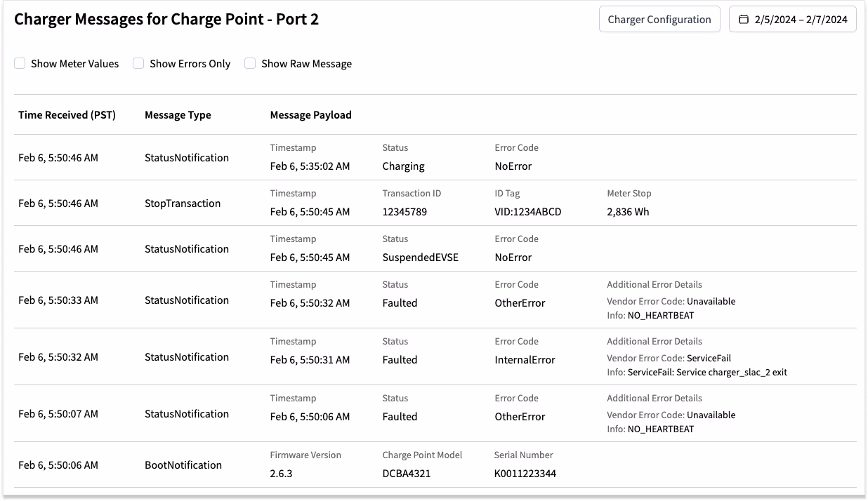Viewport: 868px width, 501px height.
Task: Select the BootNotification message type cell
Action: pyautogui.click(x=183, y=465)
